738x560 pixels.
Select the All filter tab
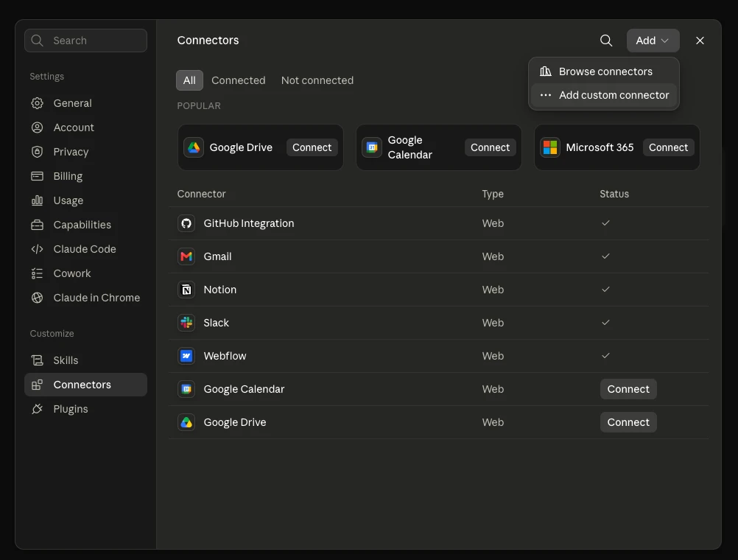pyautogui.click(x=189, y=80)
